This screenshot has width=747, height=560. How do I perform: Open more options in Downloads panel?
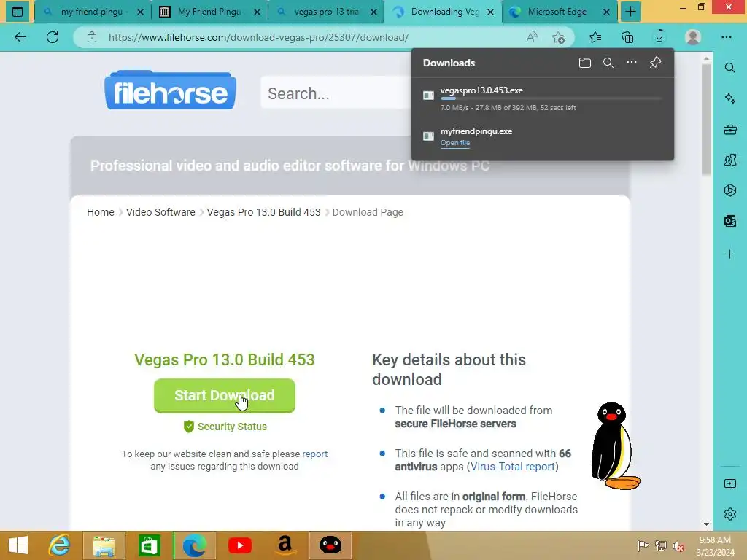tap(631, 63)
